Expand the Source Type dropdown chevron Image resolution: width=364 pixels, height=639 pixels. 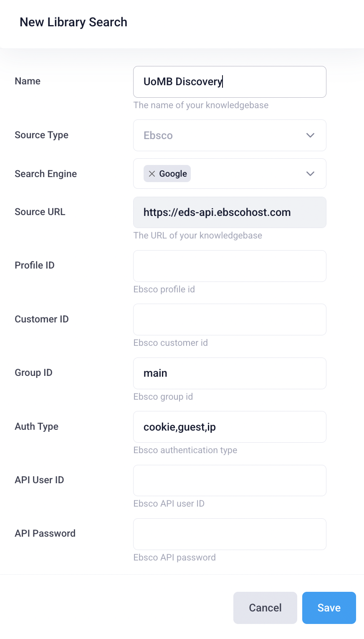[310, 135]
